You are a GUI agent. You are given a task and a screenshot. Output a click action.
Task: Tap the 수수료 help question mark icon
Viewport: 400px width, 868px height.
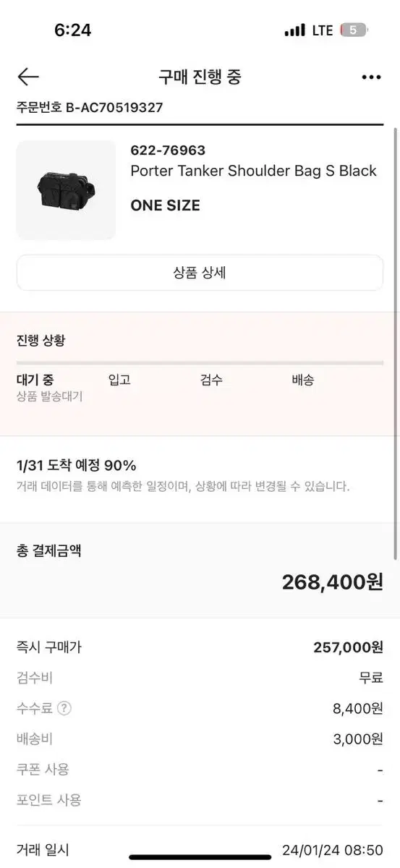65,709
